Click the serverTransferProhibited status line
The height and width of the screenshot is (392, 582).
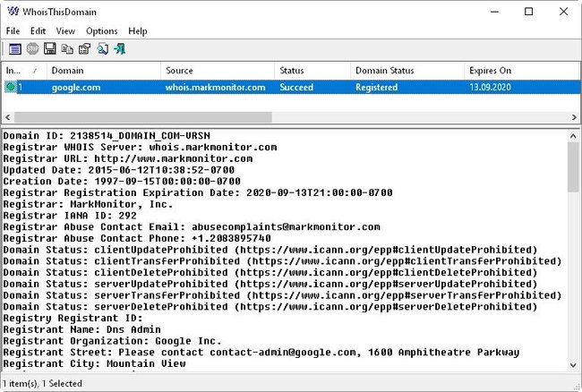pos(282,295)
